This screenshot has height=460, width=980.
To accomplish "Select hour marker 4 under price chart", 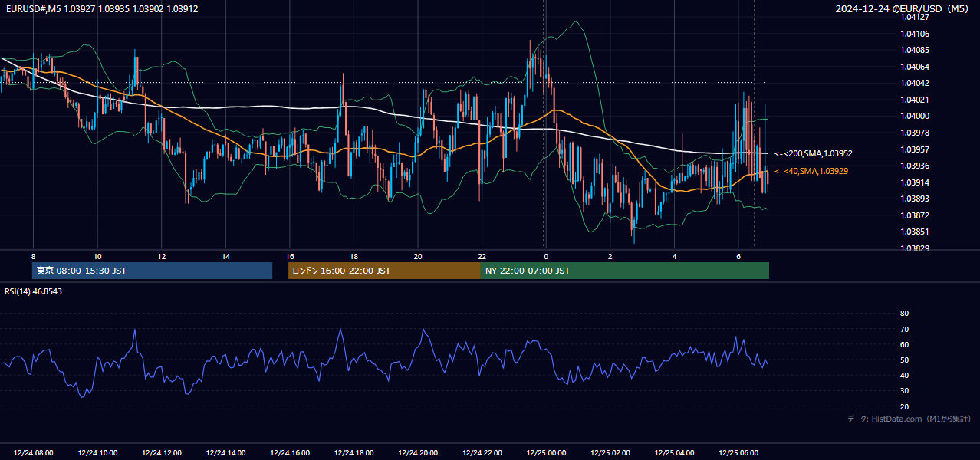I will (x=674, y=256).
